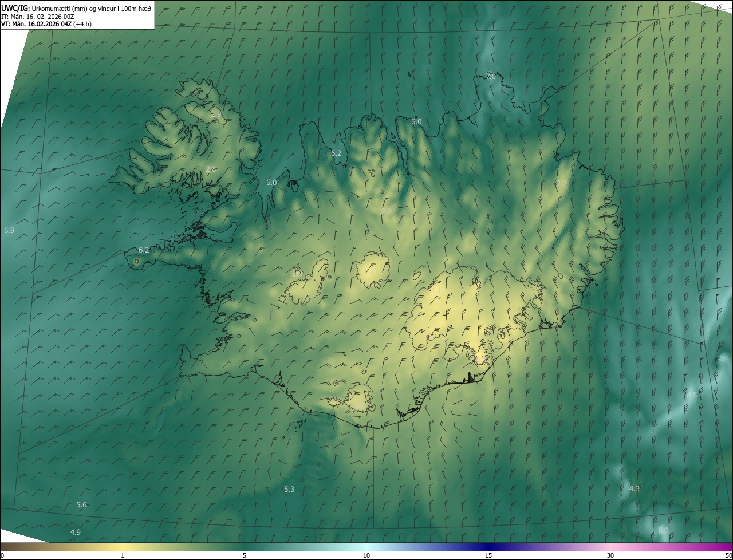Click the 4.3 value label on the map

pos(635,488)
